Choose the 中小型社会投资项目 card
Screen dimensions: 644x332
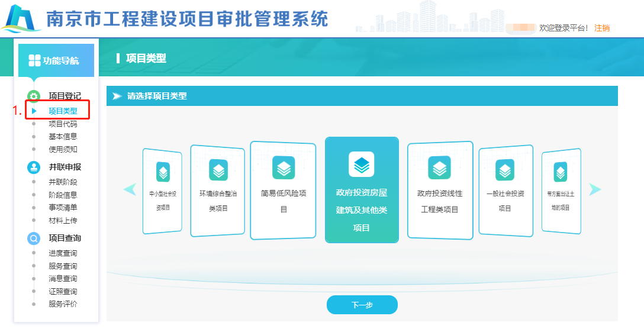[x=162, y=191]
